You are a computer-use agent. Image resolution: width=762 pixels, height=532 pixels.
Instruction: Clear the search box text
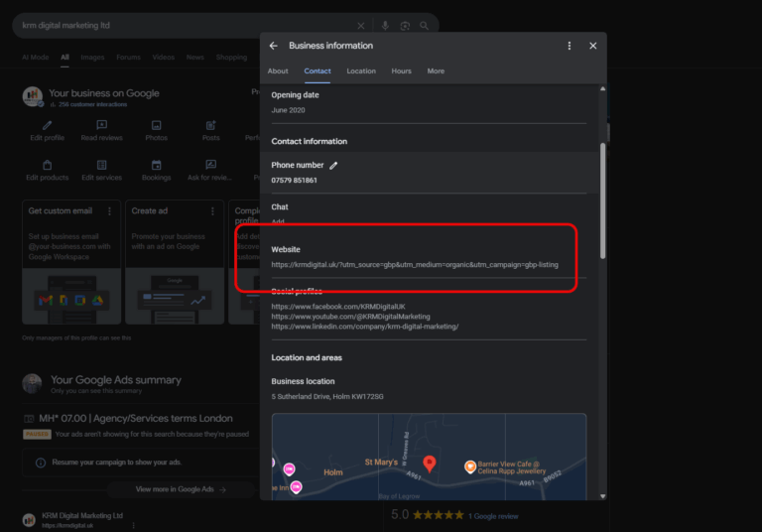(361, 26)
